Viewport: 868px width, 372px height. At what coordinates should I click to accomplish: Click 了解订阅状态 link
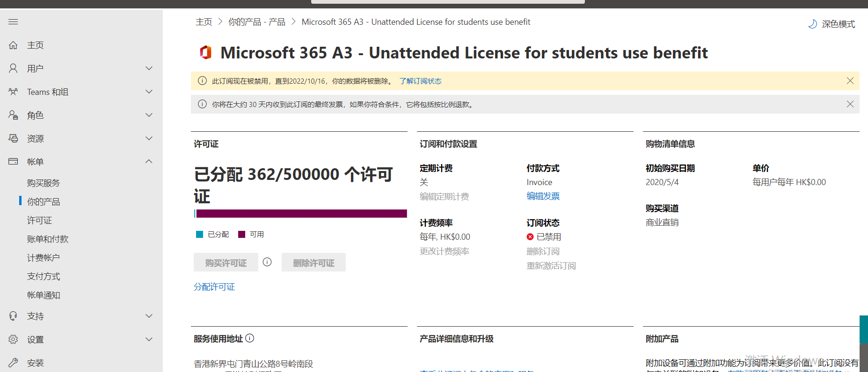pyautogui.click(x=420, y=81)
